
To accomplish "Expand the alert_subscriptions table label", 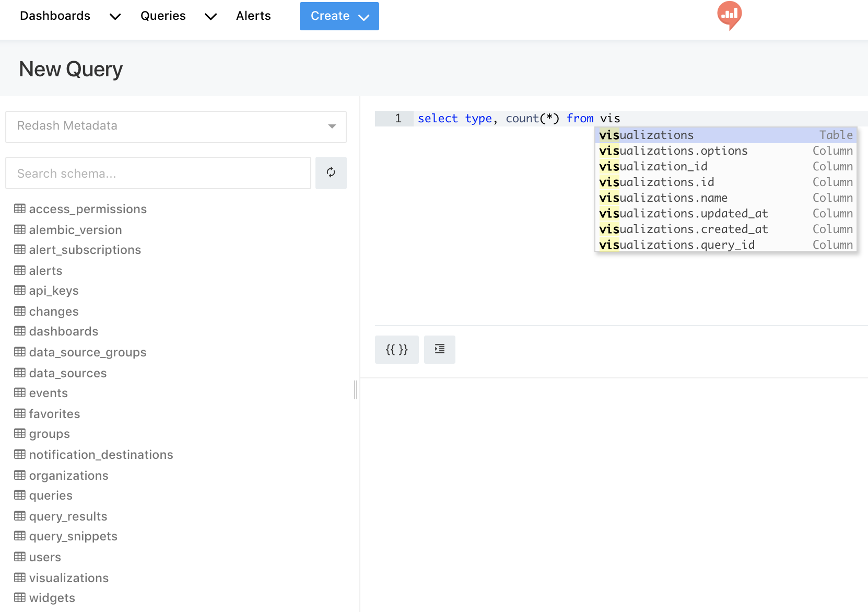I will click(x=85, y=250).
